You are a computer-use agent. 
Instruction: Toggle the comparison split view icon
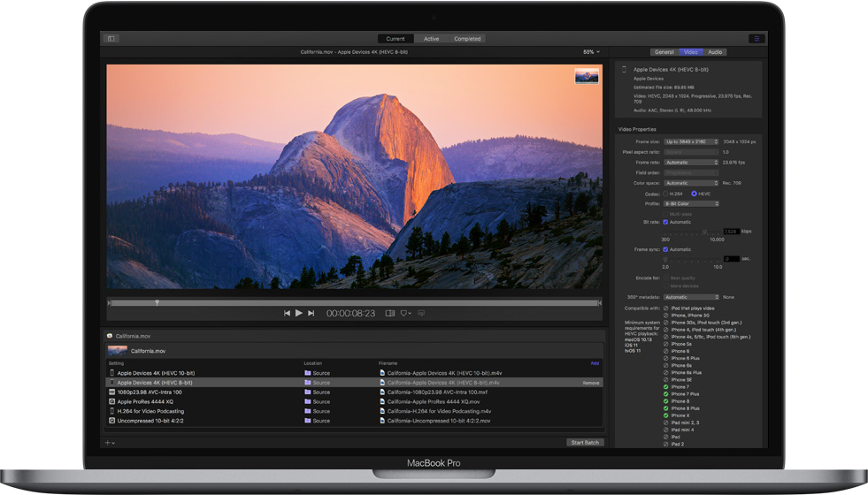coord(389,313)
